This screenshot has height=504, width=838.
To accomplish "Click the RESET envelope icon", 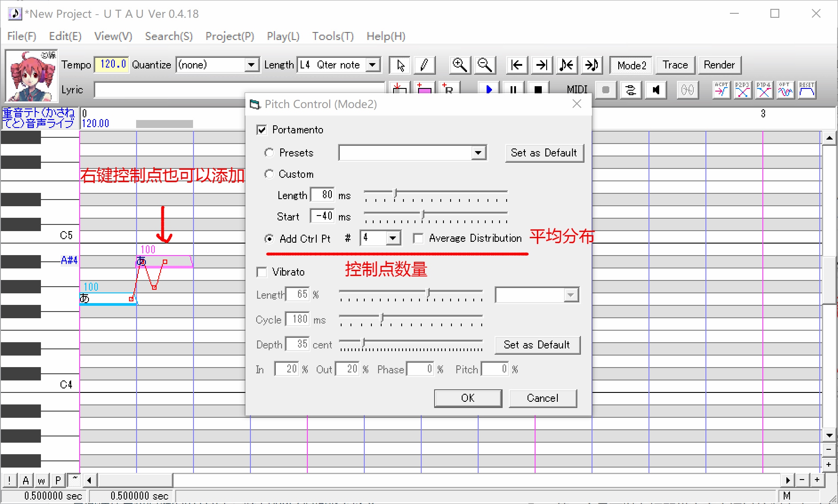I will pyautogui.click(x=806, y=90).
